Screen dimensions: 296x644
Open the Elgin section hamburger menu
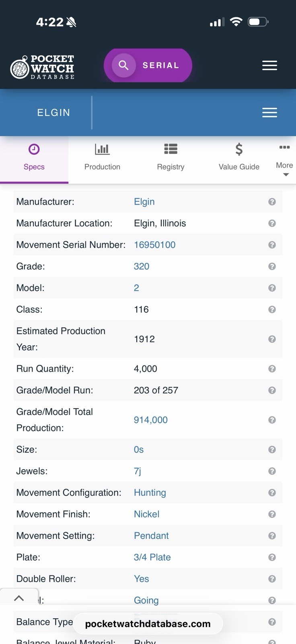[x=269, y=113]
